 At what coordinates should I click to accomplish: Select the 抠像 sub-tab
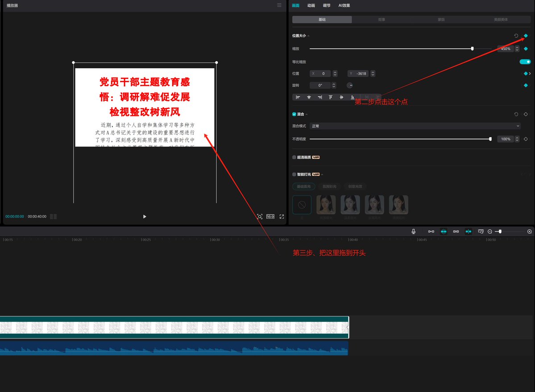click(382, 20)
